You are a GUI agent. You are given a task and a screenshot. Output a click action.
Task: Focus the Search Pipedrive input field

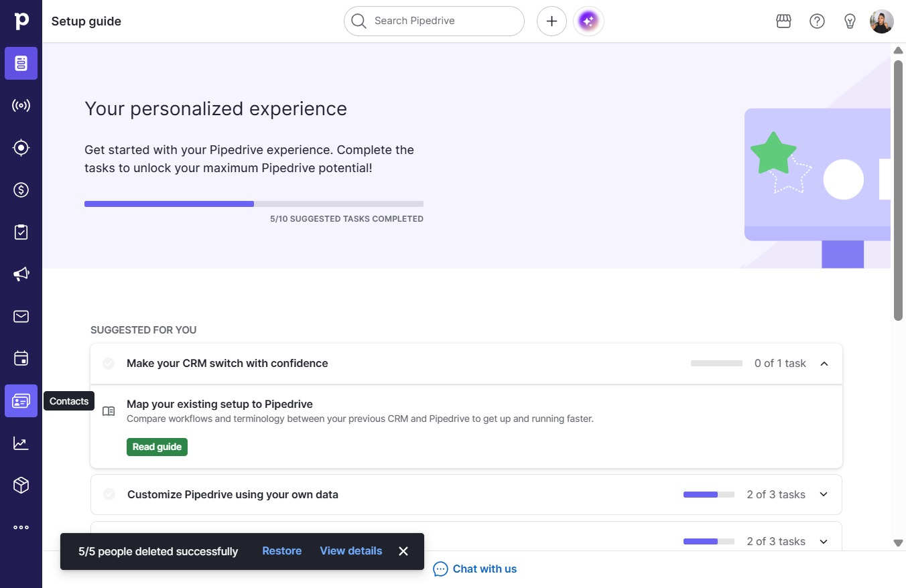click(x=434, y=21)
